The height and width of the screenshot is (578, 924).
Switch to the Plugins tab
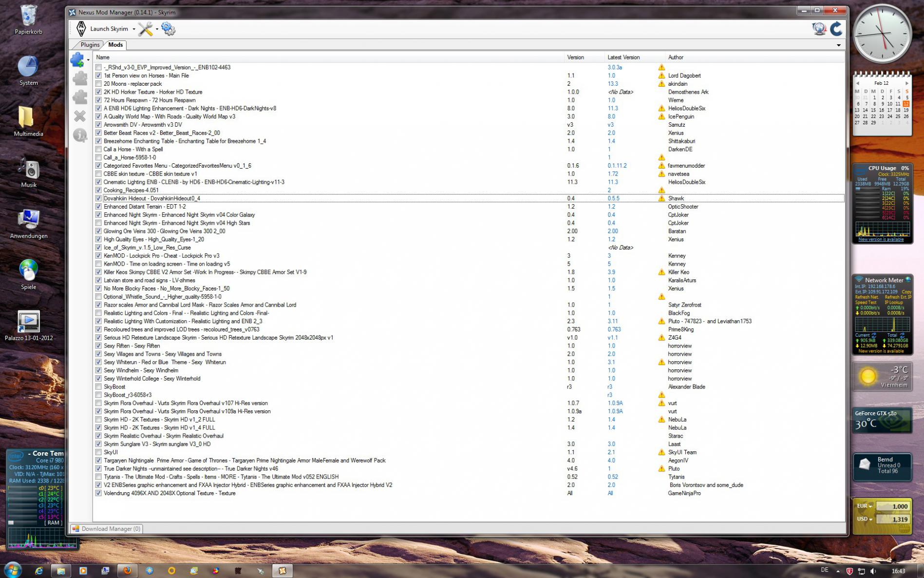[x=90, y=45]
